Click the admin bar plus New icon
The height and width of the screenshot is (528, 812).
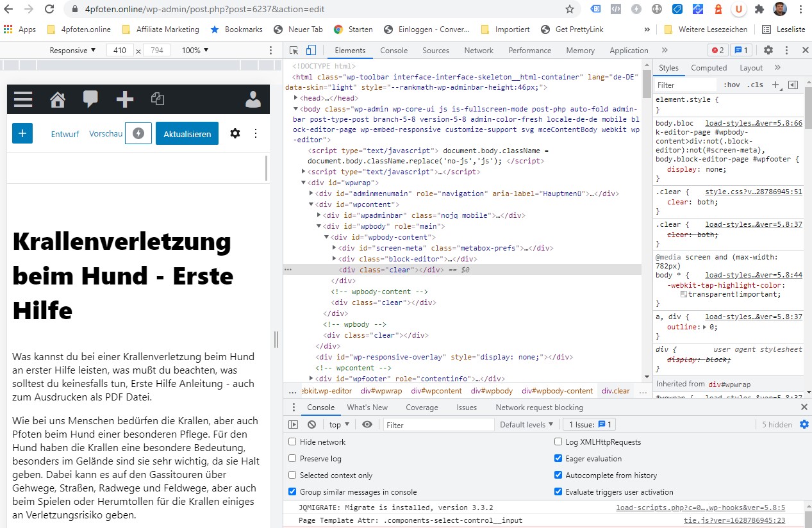point(125,99)
